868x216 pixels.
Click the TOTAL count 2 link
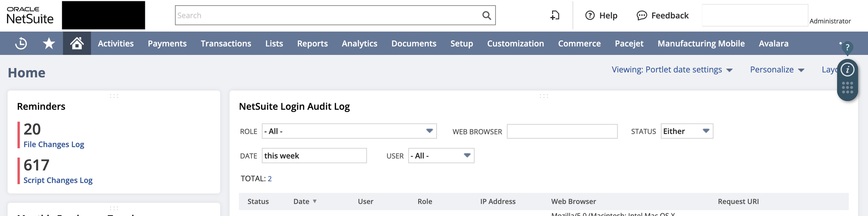[270, 178]
